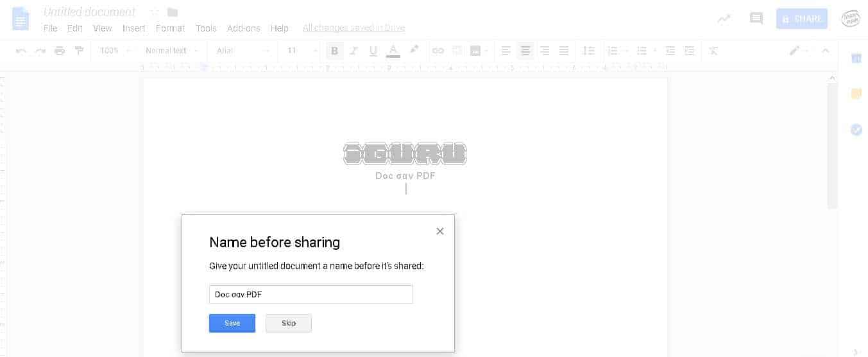The width and height of the screenshot is (868, 357).
Task: Click the blue SHARE button
Action: pyautogui.click(x=802, y=19)
